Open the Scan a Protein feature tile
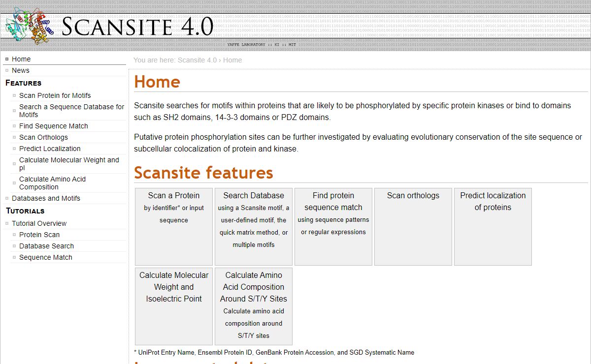 pos(174,227)
